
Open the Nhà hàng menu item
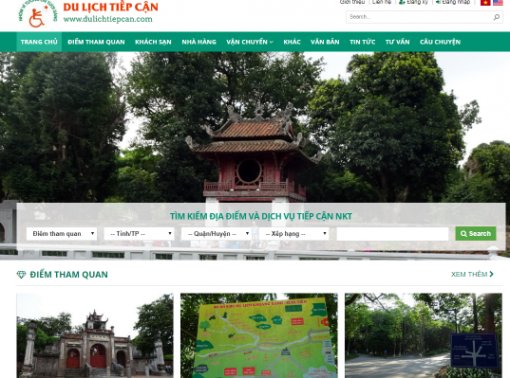click(x=199, y=42)
